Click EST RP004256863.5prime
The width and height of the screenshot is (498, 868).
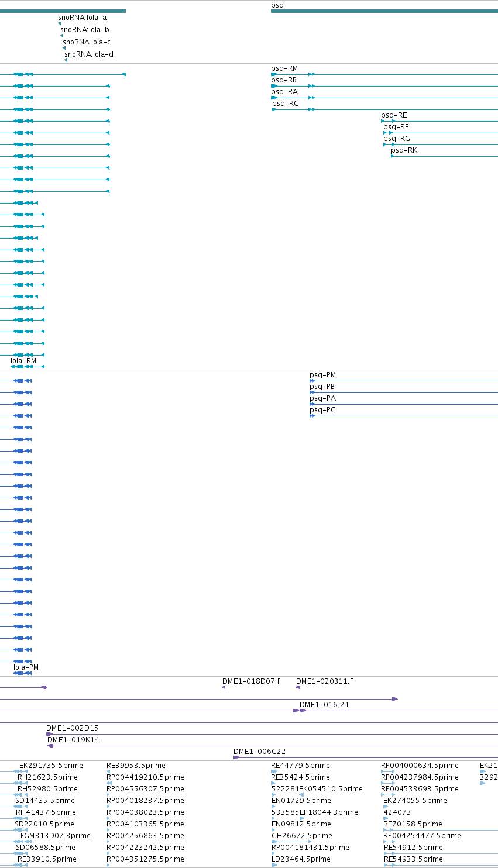tap(145, 836)
